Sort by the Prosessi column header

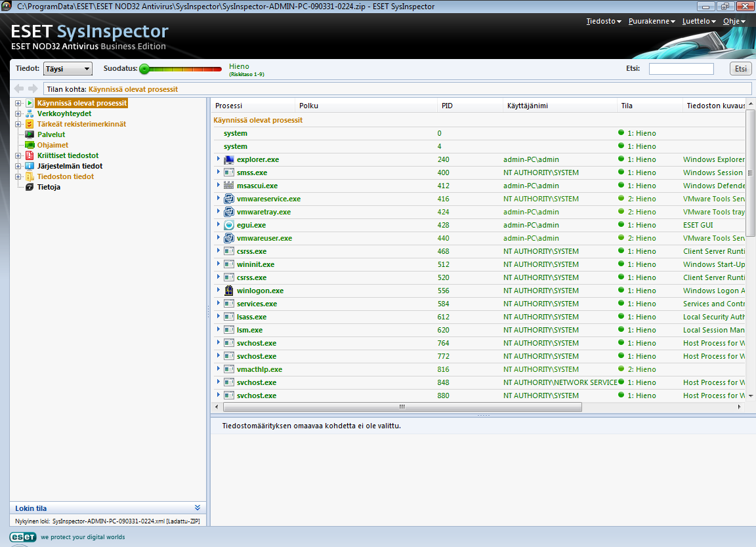click(x=253, y=106)
